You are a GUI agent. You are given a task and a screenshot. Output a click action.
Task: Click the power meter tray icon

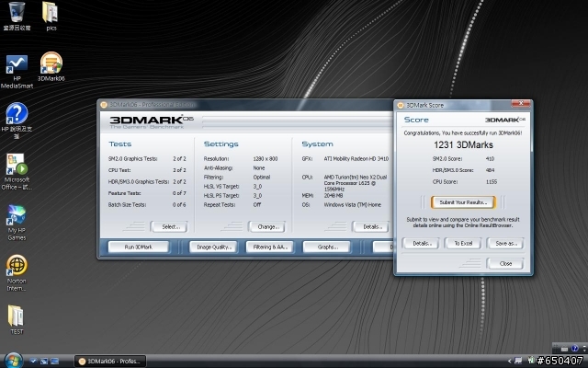531,361
